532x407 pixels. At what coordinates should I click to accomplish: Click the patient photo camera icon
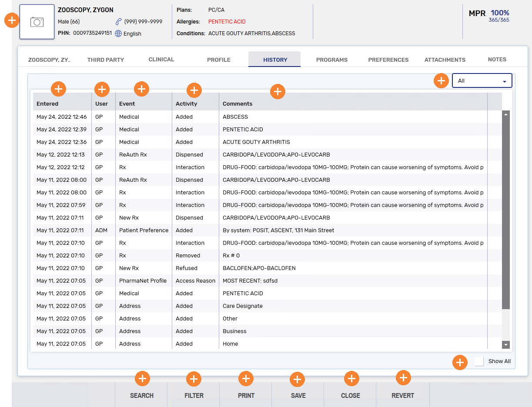pyautogui.click(x=37, y=22)
